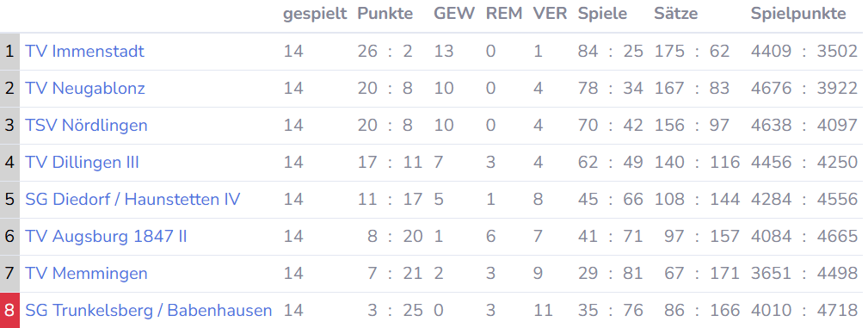Click the Punkte column header
Image resolution: width=868 pixels, height=328 pixels.
pos(385,14)
